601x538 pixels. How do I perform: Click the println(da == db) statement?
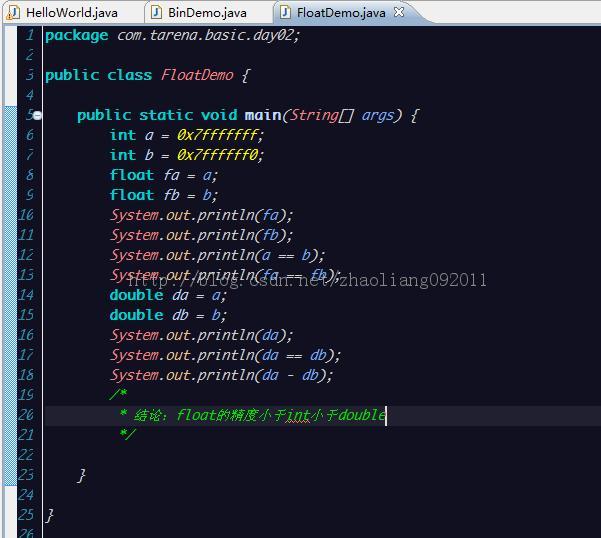[225, 355]
